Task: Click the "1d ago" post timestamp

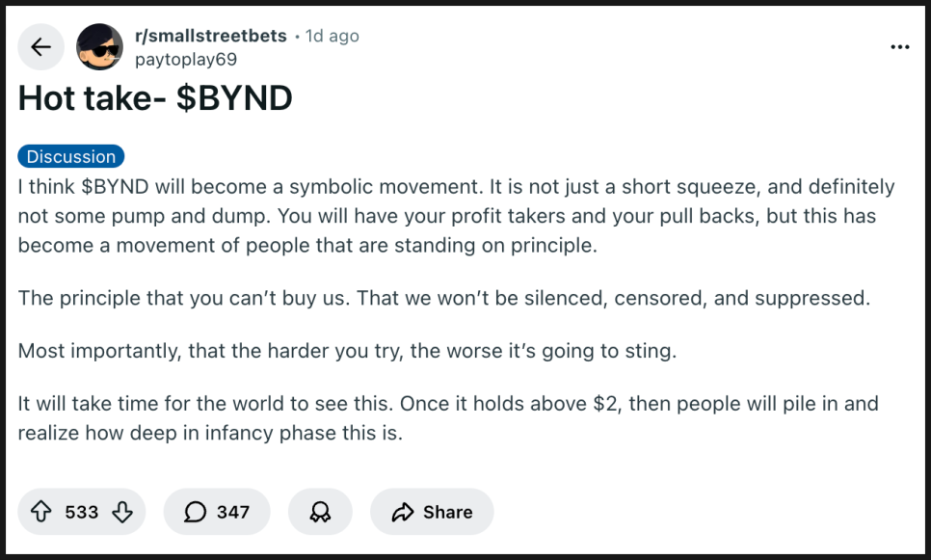Action: [332, 36]
